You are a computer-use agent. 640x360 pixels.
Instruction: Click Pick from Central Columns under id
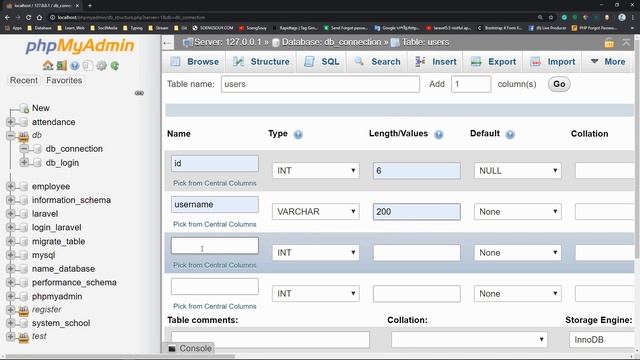pos(215,183)
